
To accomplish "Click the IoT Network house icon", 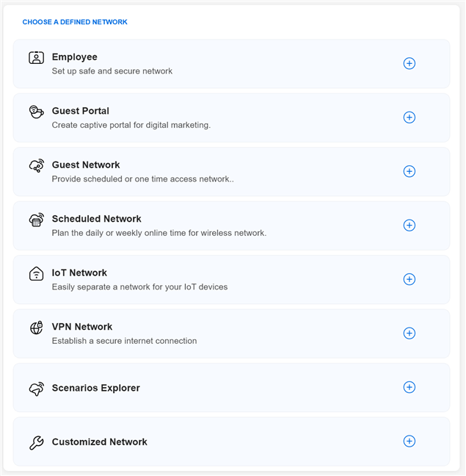I will click(x=36, y=274).
